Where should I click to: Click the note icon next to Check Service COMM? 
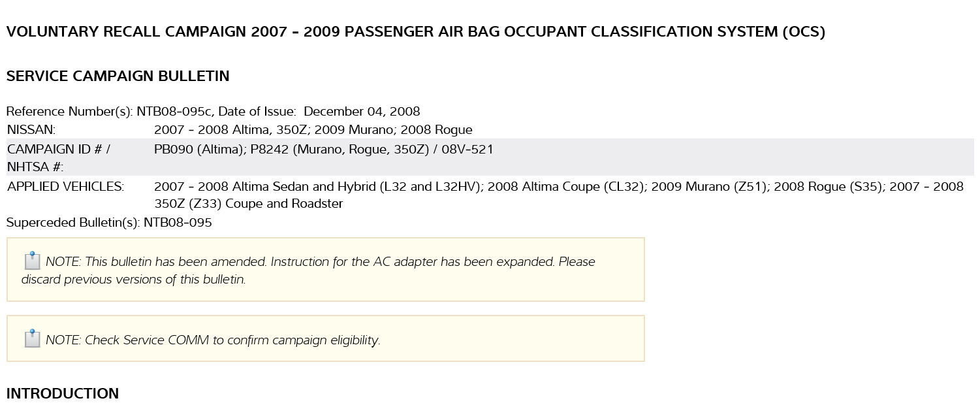click(32, 339)
